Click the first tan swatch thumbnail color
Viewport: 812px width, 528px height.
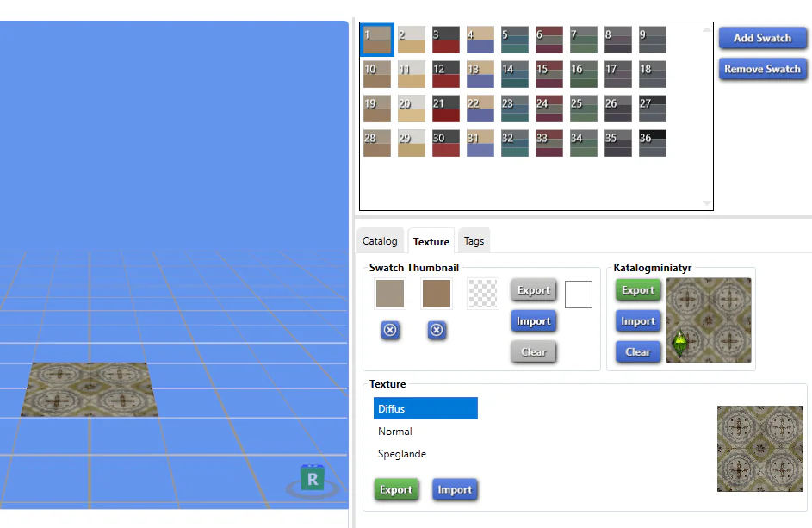[390, 294]
